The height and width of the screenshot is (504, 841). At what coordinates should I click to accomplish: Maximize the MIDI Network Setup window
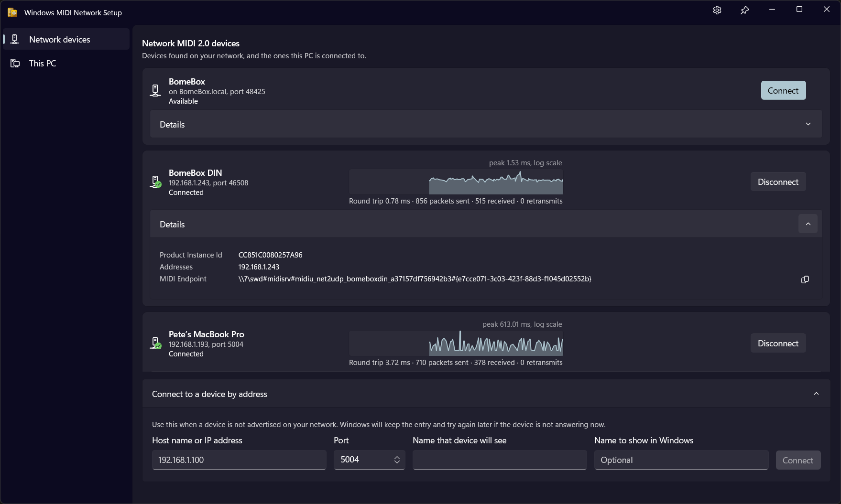point(799,10)
